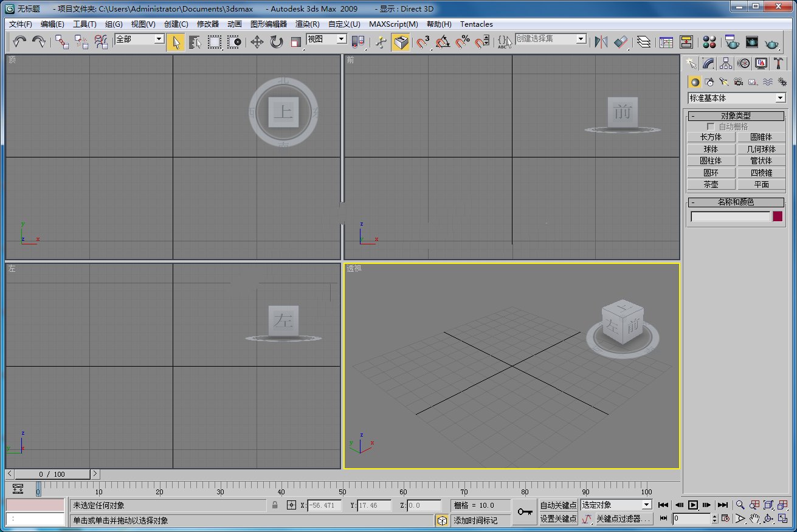
Task: Switch to Hierarchy command panel tab
Action: tap(726, 63)
